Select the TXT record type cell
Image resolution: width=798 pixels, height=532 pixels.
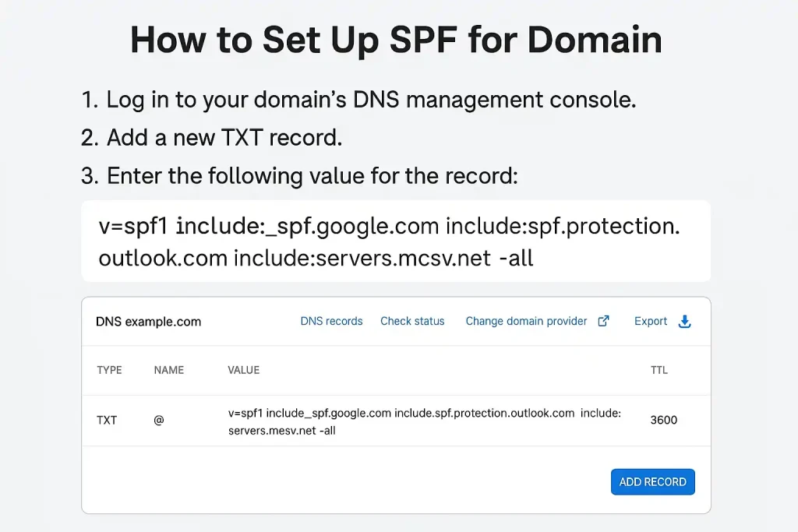tap(108, 420)
